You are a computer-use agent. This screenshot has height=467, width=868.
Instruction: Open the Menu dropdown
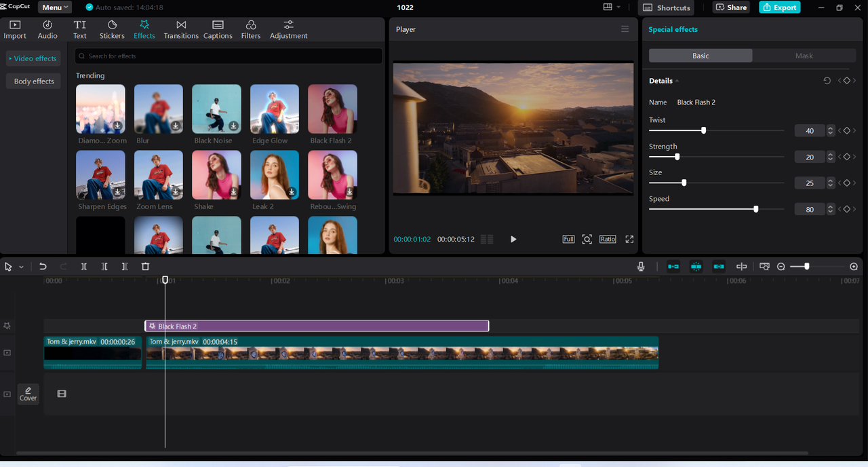[x=54, y=7]
